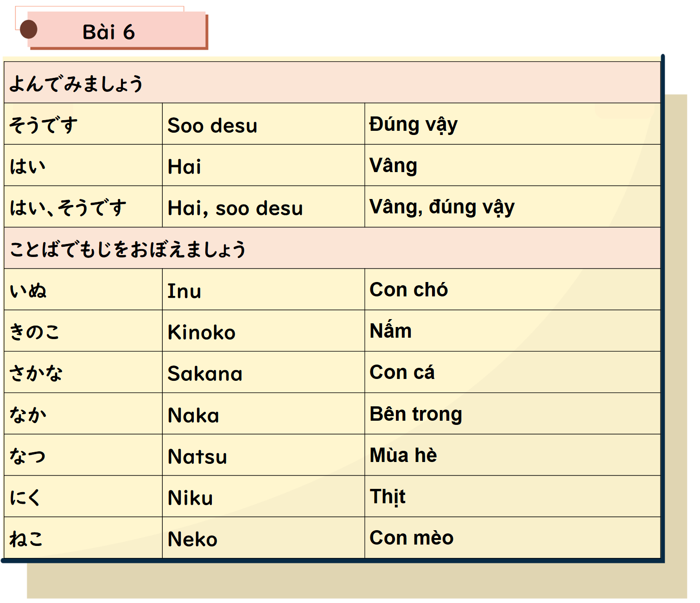
Task: Click the ねこ hiragana word
Action: coord(26,539)
